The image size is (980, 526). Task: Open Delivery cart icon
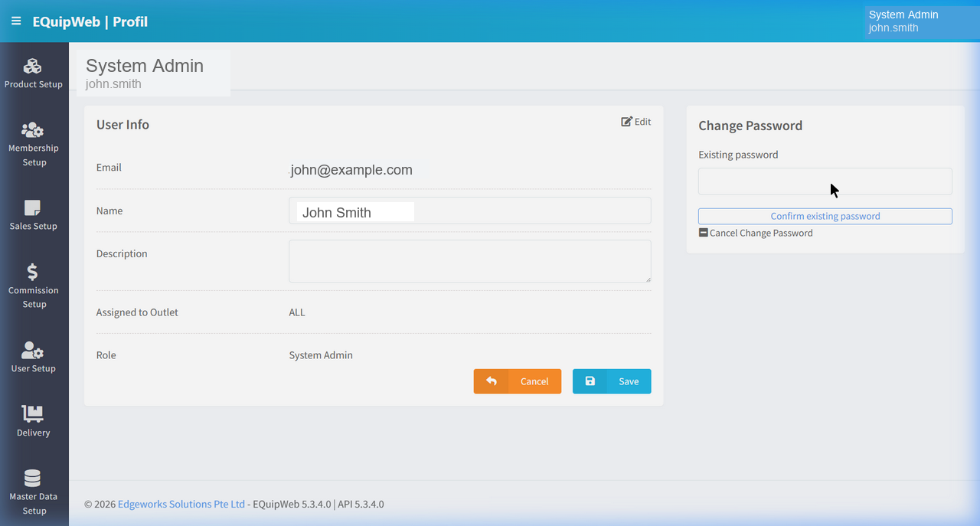[x=32, y=413]
